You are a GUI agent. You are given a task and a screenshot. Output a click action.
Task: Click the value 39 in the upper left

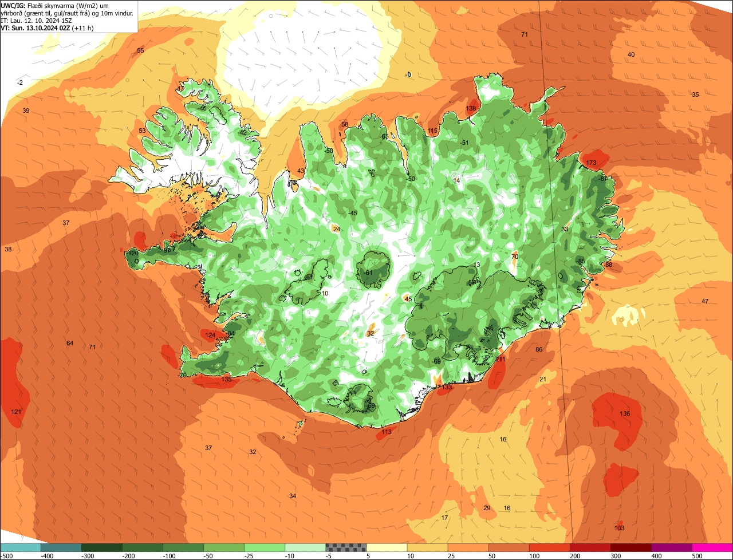(26, 111)
